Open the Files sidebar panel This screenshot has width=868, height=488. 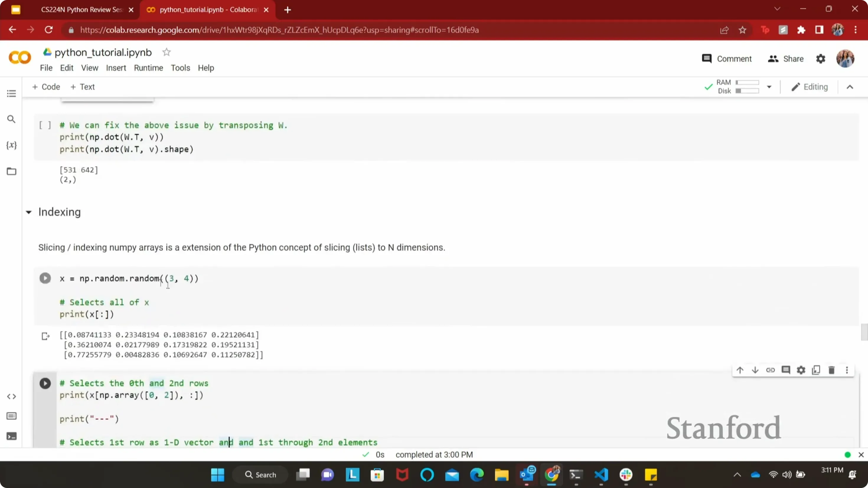(12, 171)
